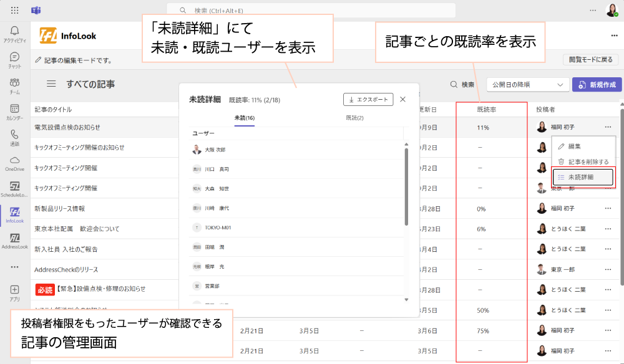Toggle the hamburger menu beside すべての記事
Viewport: 624px width, 364px height.
52,84
